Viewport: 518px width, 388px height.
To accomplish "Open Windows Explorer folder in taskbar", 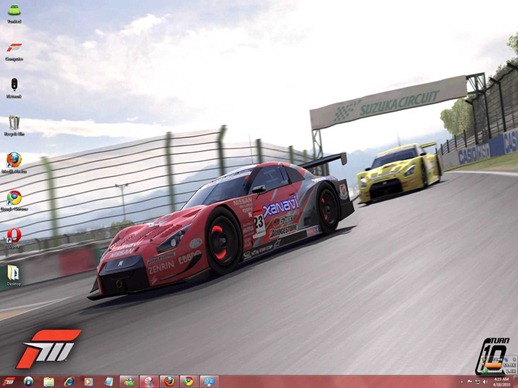I will [49, 381].
